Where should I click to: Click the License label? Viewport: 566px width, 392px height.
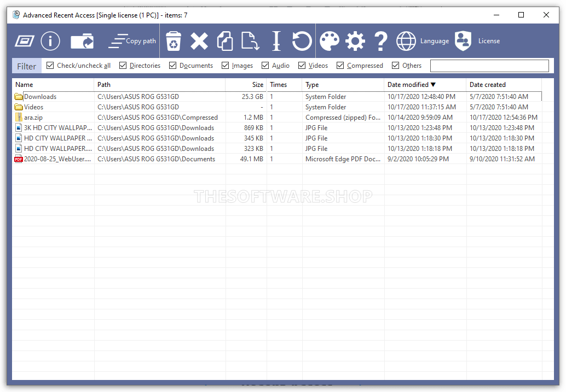click(489, 41)
